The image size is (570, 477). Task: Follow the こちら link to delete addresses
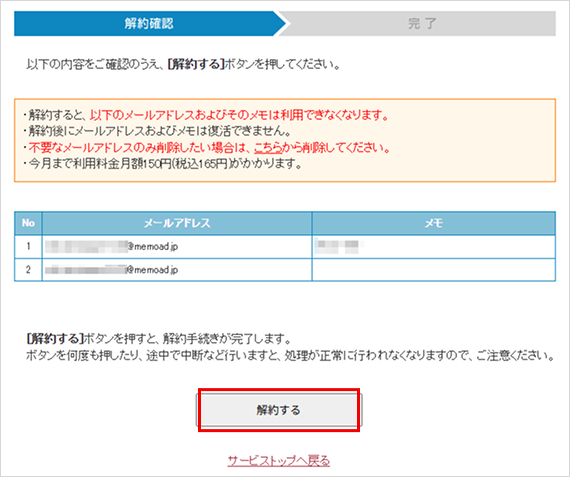coord(268,148)
